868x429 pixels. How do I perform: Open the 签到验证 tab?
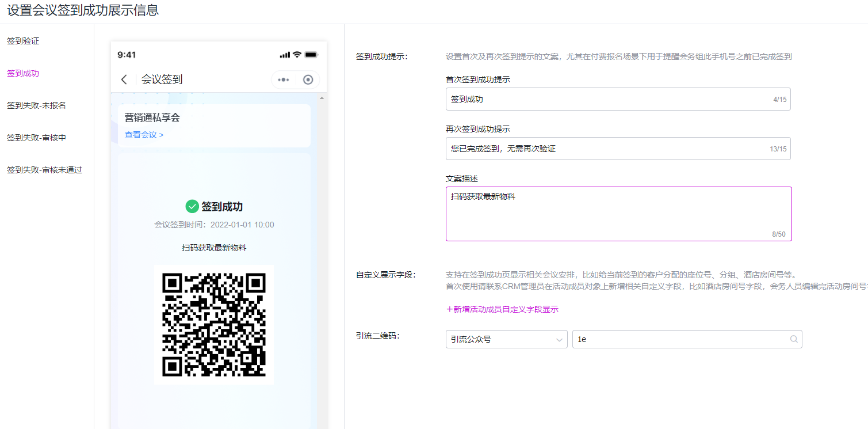pyautogui.click(x=23, y=41)
